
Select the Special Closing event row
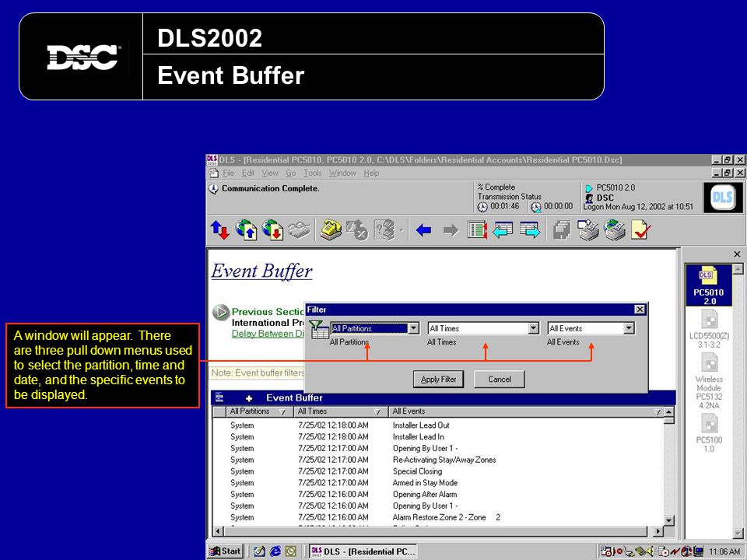click(x=438, y=471)
